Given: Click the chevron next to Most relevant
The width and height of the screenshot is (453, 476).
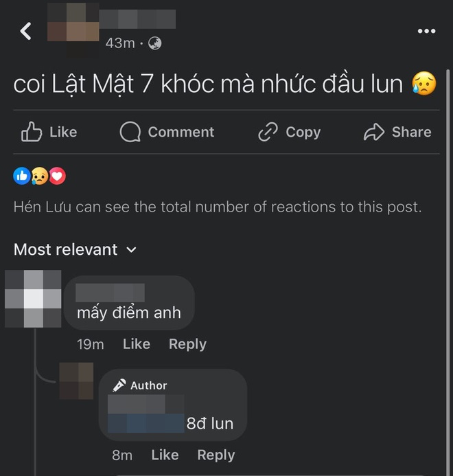Looking at the screenshot, I should (x=131, y=250).
